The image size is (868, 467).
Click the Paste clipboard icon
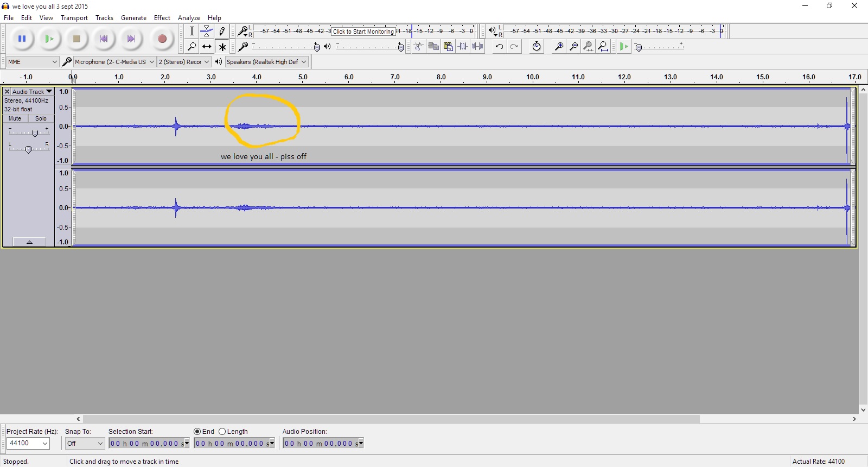coord(448,47)
